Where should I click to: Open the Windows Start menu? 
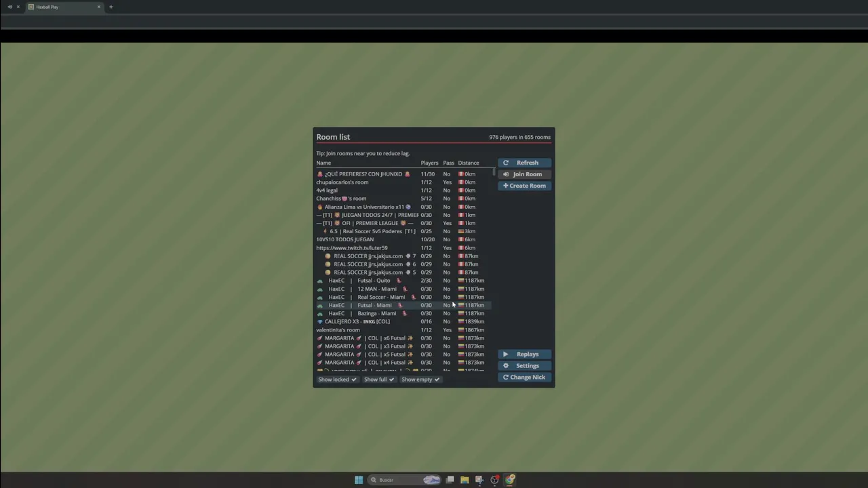coord(359,480)
